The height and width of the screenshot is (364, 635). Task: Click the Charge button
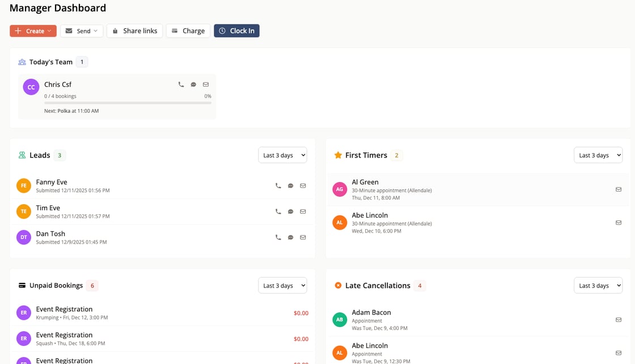click(188, 31)
